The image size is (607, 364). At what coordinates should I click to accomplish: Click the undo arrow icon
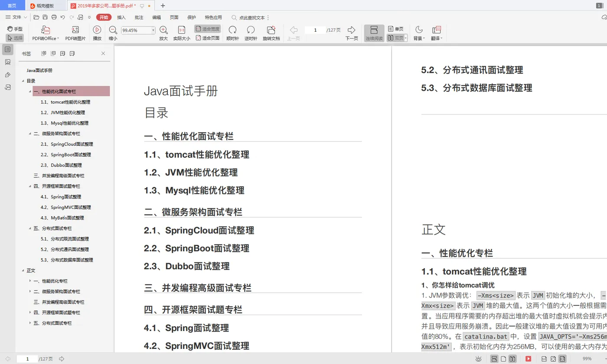(62, 17)
